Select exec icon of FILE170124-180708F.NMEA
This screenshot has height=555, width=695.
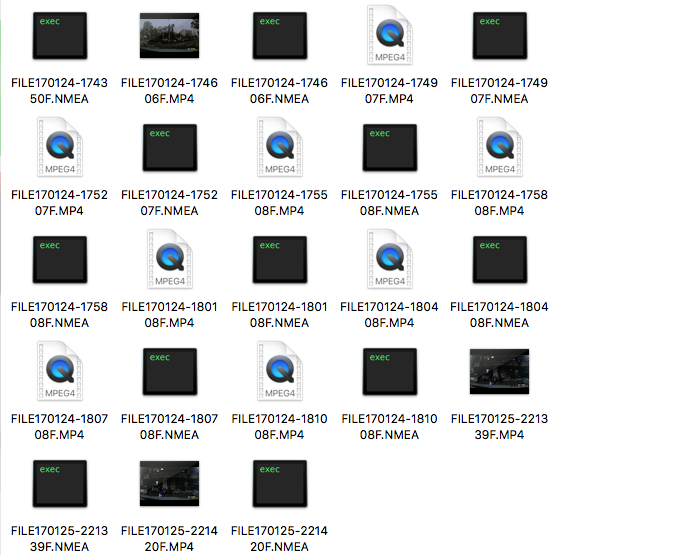170,371
